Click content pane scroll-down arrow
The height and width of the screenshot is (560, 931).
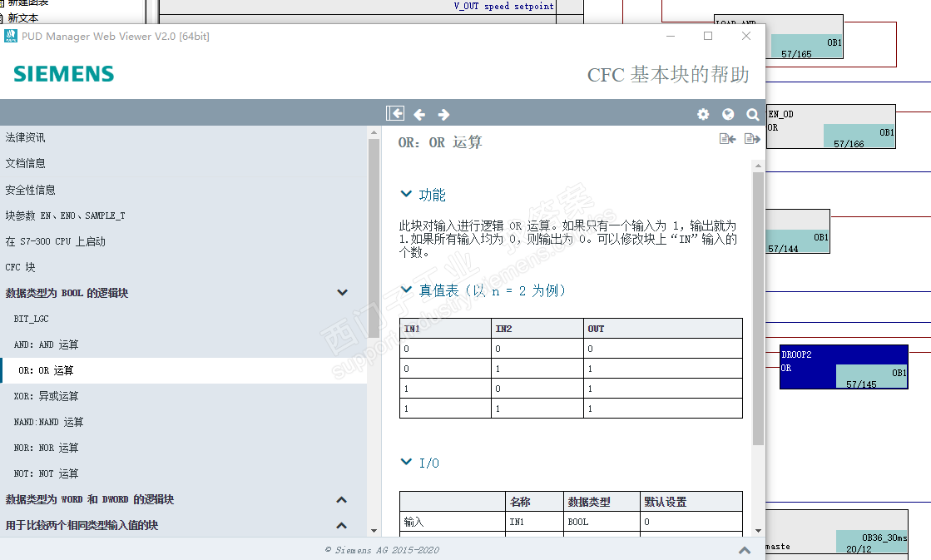click(758, 531)
